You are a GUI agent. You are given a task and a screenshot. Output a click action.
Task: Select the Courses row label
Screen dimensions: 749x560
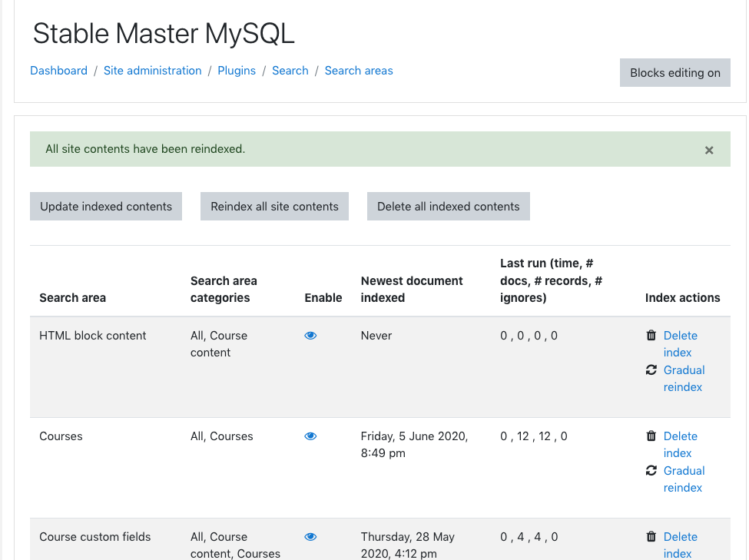click(61, 436)
